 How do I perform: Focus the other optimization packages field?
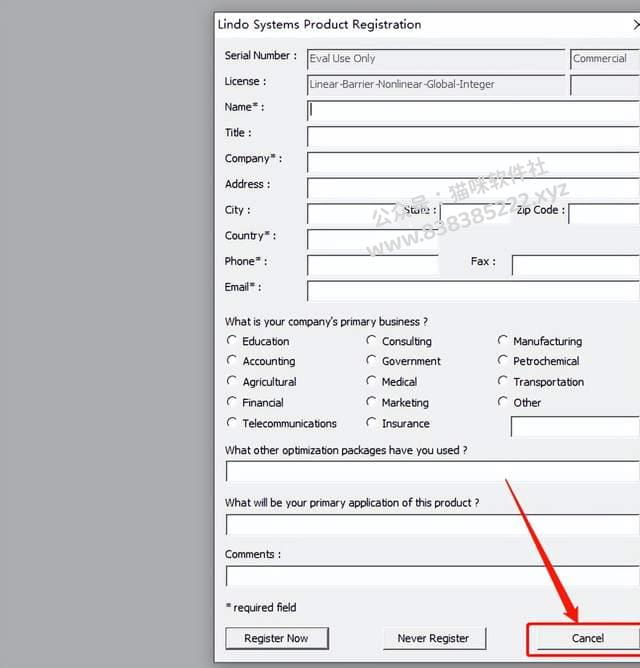tap(433, 471)
